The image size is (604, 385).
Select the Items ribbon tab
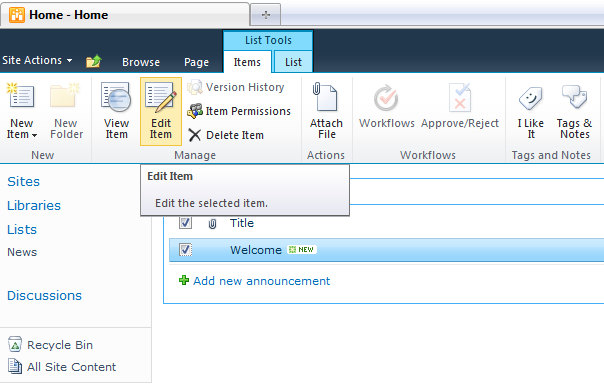[247, 62]
